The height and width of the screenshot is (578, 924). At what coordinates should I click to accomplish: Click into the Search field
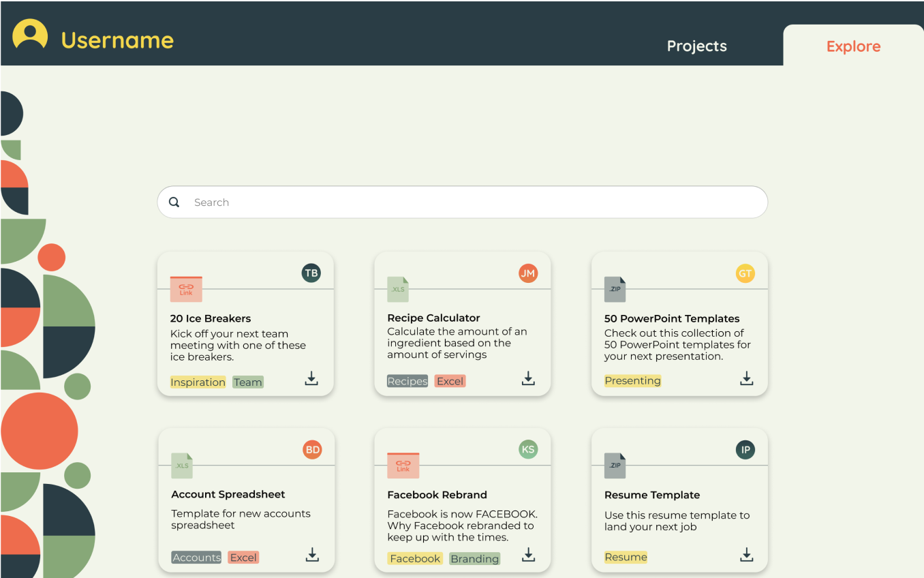tap(463, 202)
